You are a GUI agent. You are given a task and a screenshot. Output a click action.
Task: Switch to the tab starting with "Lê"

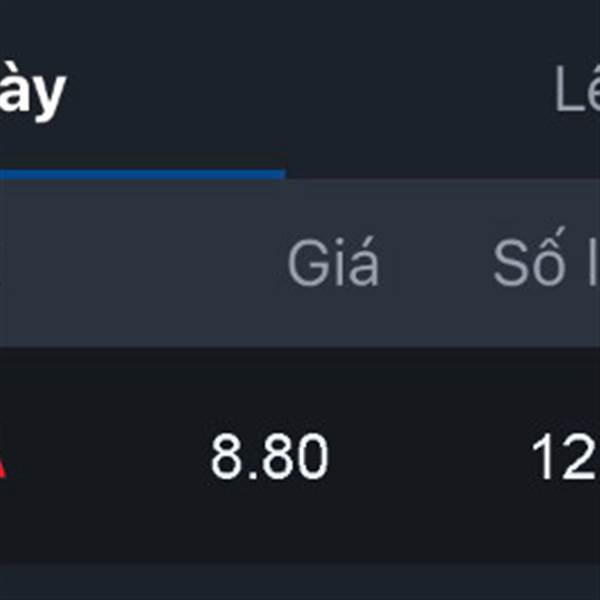point(577,89)
